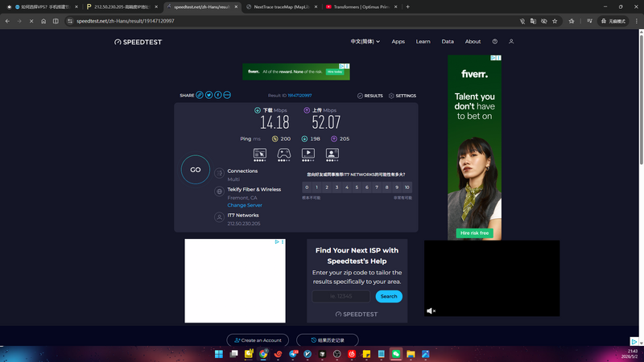This screenshot has height=362, width=644.
Task: Open RESULTS history
Action: pyautogui.click(x=370, y=96)
